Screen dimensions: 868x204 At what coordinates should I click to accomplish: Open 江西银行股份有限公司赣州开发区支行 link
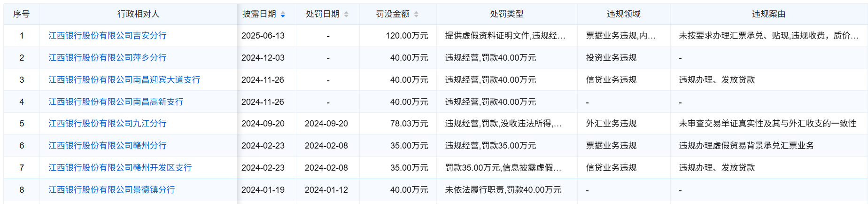[120, 168]
